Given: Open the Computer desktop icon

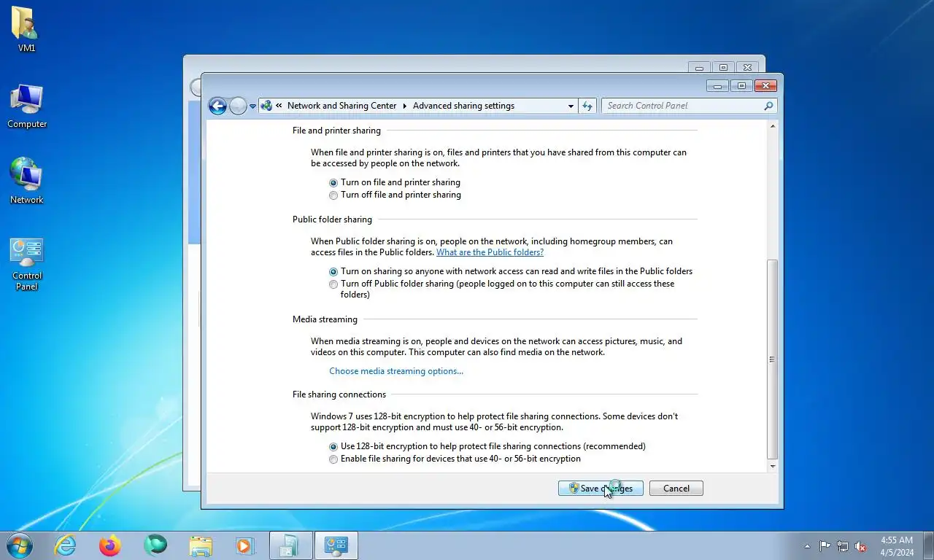Looking at the screenshot, I should [27, 106].
